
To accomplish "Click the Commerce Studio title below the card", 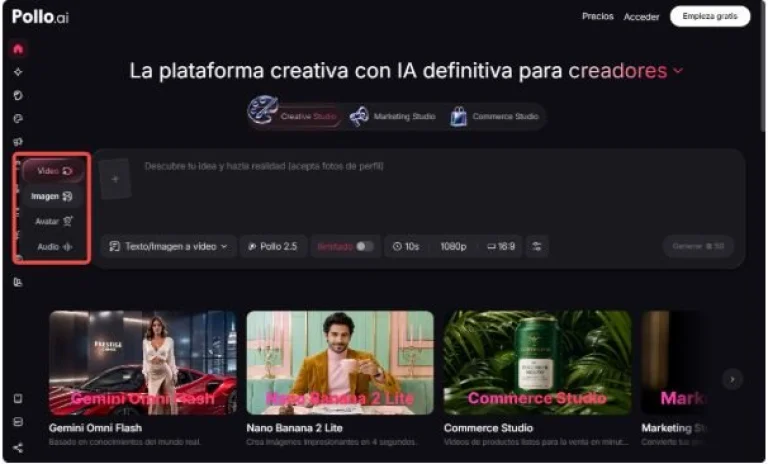I will pos(488,428).
